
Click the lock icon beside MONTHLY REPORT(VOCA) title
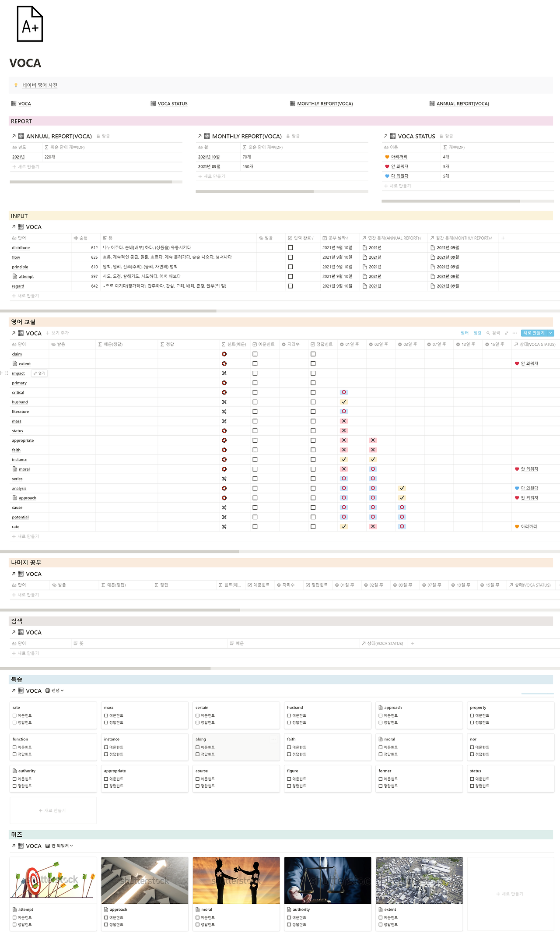coord(288,136)
